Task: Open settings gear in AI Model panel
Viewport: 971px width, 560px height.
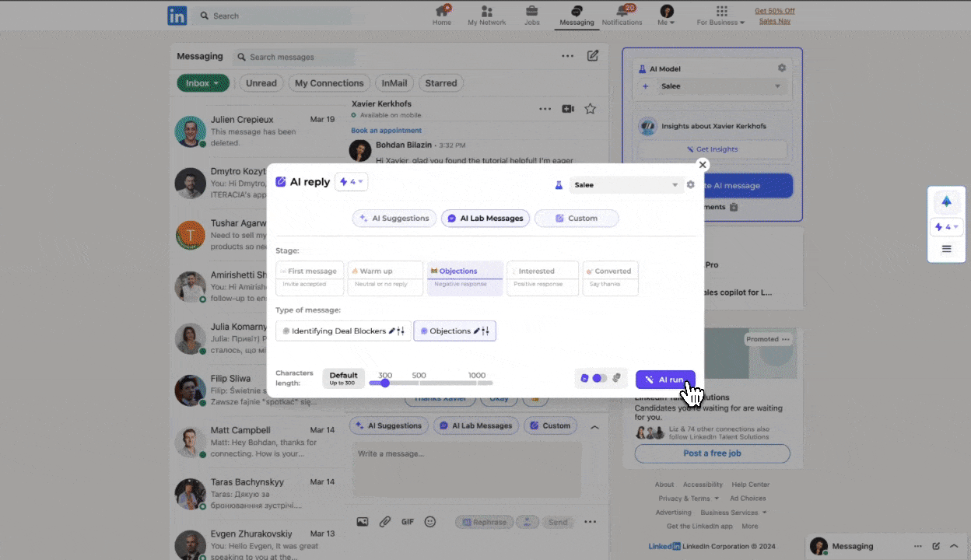Action: (782, 68)
